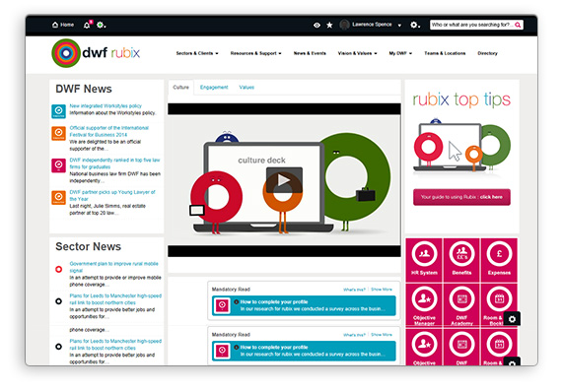Open the settings gear beside the search box
The width and height of the screenshot is (562, 392).
[415, 25]
